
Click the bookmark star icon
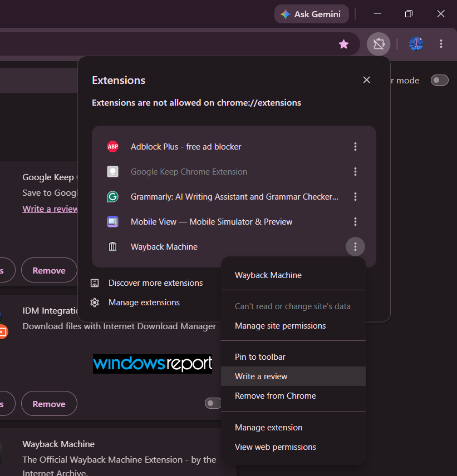(x=343, y=44)
